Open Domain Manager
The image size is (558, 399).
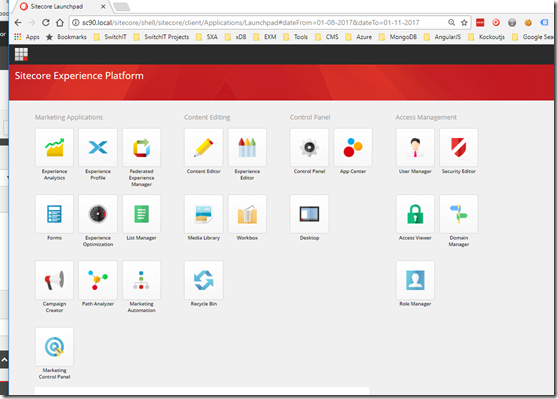[x=459, y=214]
